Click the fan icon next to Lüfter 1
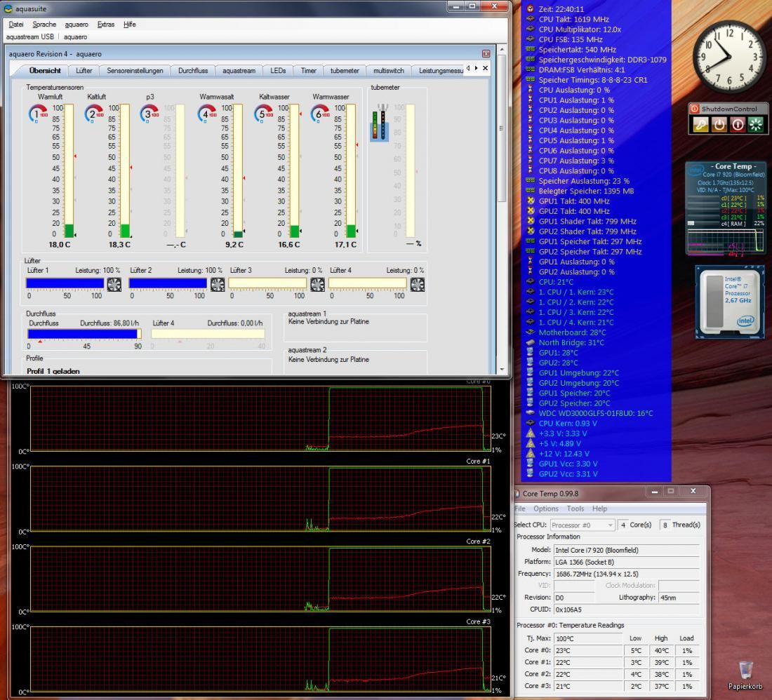The height and width of the screenshot is (700, 772). click(x=114, y=284)
